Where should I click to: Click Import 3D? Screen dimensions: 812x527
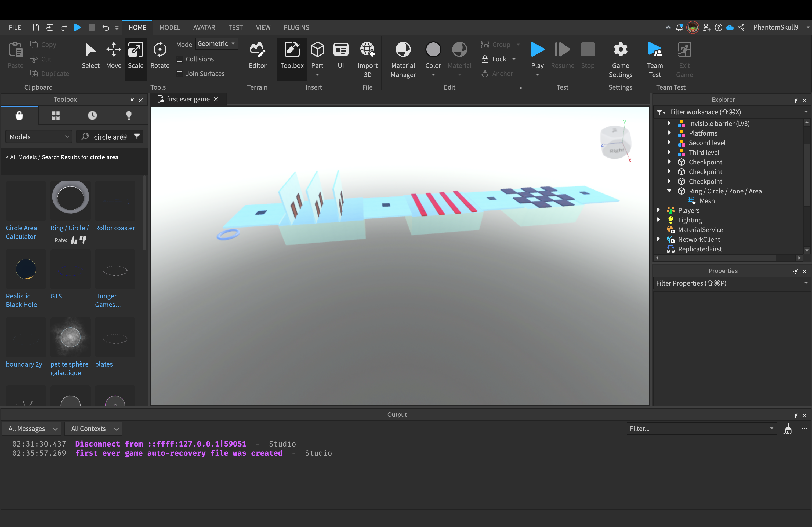(x=367, y=60)
